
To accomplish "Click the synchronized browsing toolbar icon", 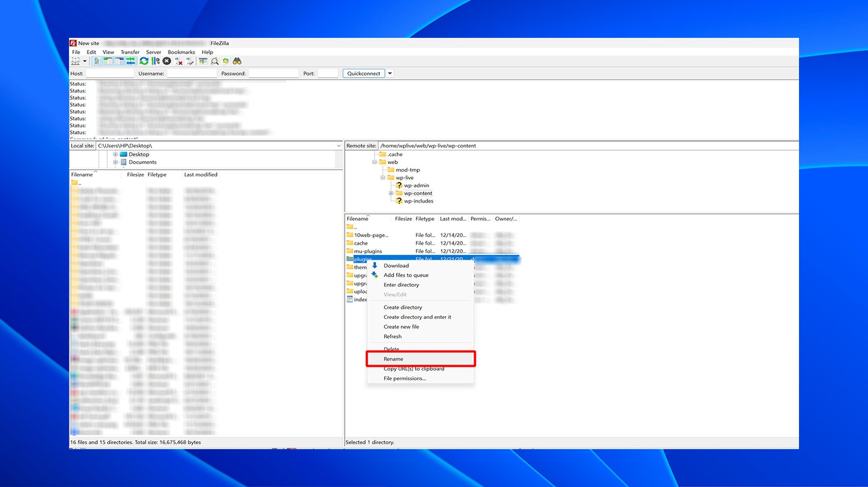I will tap(226, 61).
